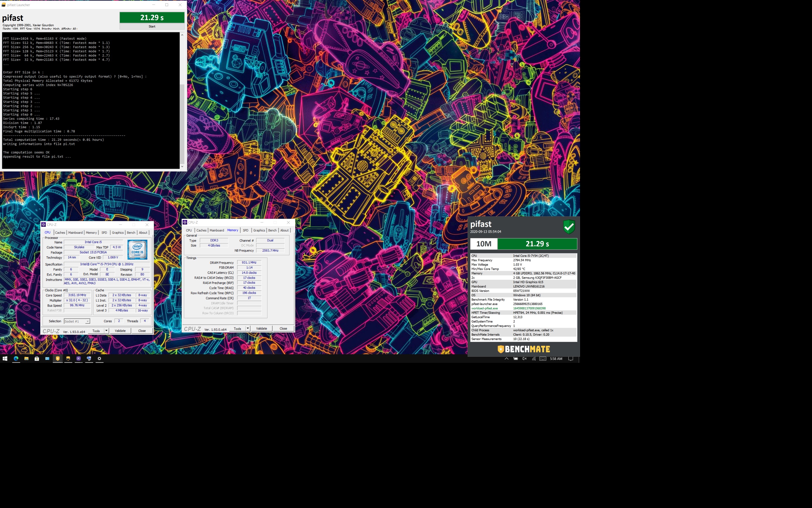The height and width of the screenshot is (508, 812).
Task: Click Close button in Memory CPU-Z window
Action: coord(283,329)
